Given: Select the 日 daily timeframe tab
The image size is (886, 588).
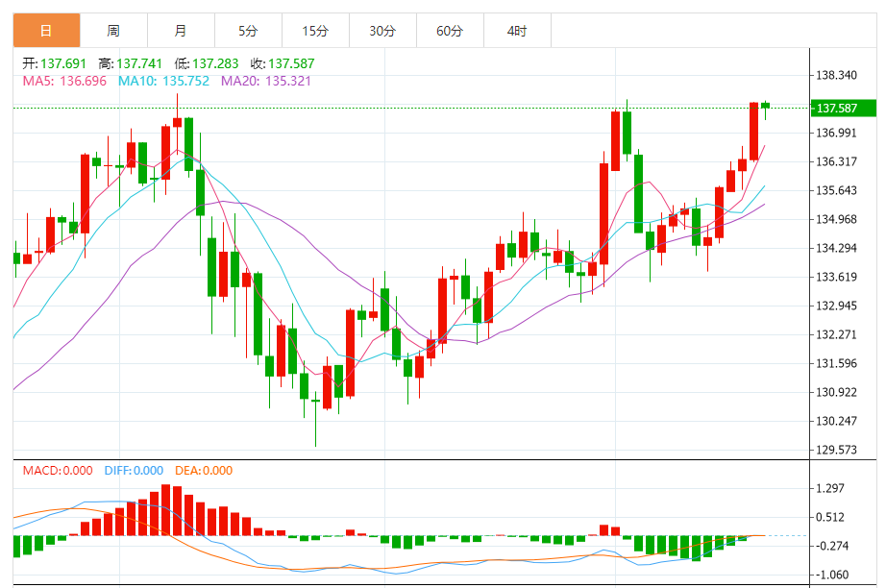Looking at the screenshot, I should pyautogui.click(x=46, y=31).
